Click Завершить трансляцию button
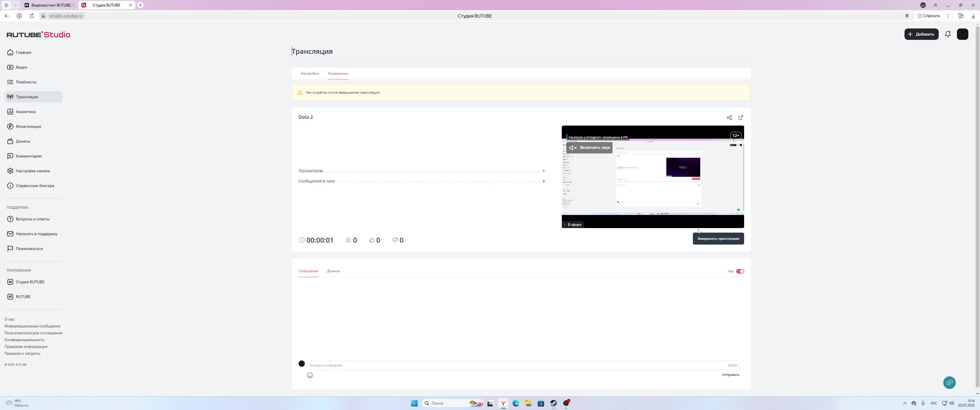980x410 pixels. click(x=718, y=239)
